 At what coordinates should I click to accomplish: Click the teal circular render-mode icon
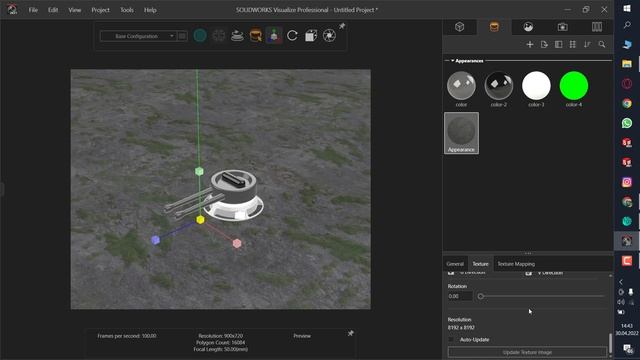coord(200,36)
